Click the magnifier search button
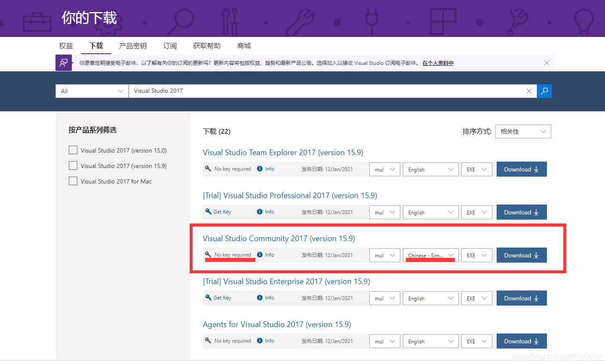 [x=544, y=91]
